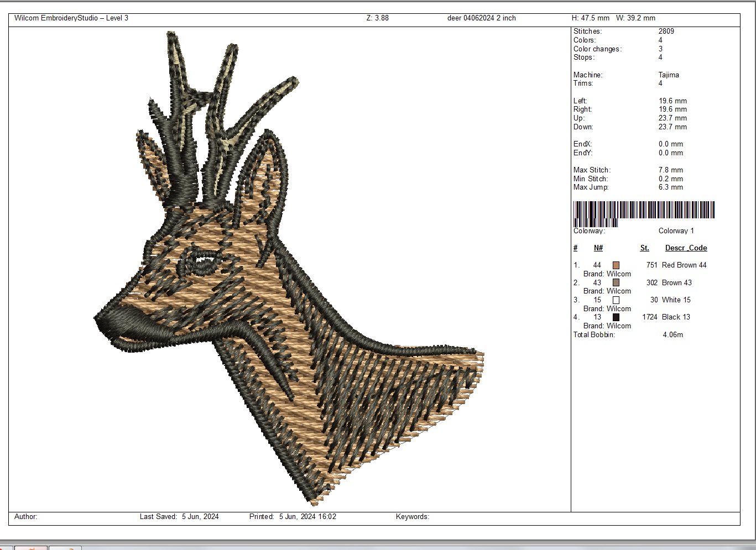Click the Keywords field in the footer
This screenshot has height=550, width=756.
point(412,517)
